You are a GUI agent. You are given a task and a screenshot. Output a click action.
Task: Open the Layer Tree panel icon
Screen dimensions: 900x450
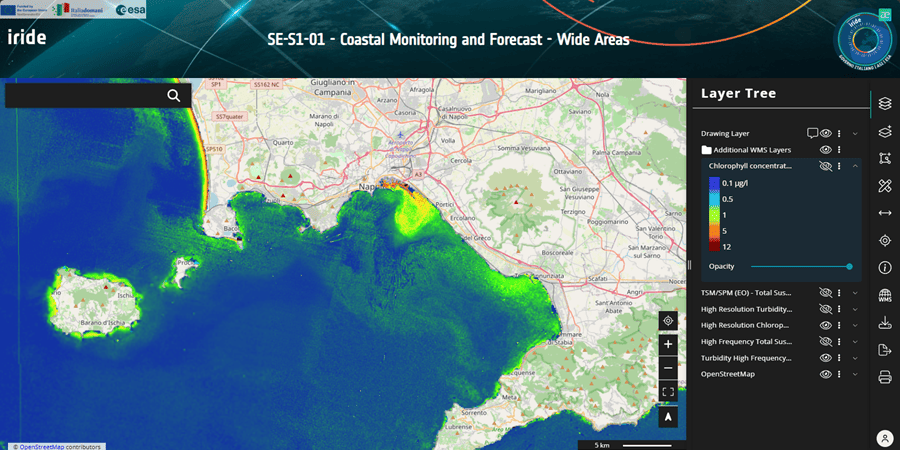(885, 103)
